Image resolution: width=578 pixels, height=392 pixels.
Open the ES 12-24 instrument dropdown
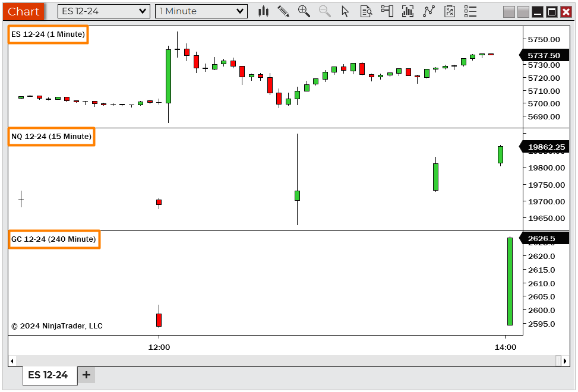[104, 11]
